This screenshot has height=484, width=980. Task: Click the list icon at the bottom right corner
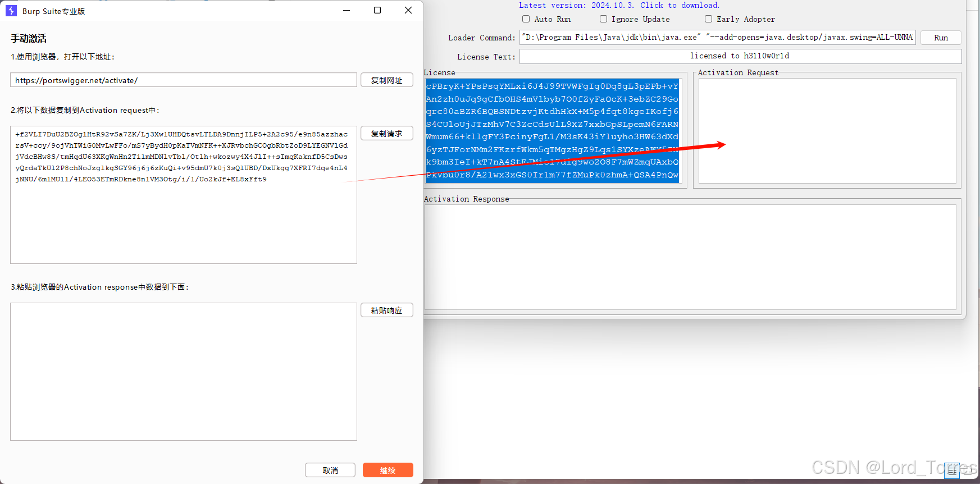[x=951, y=471]
